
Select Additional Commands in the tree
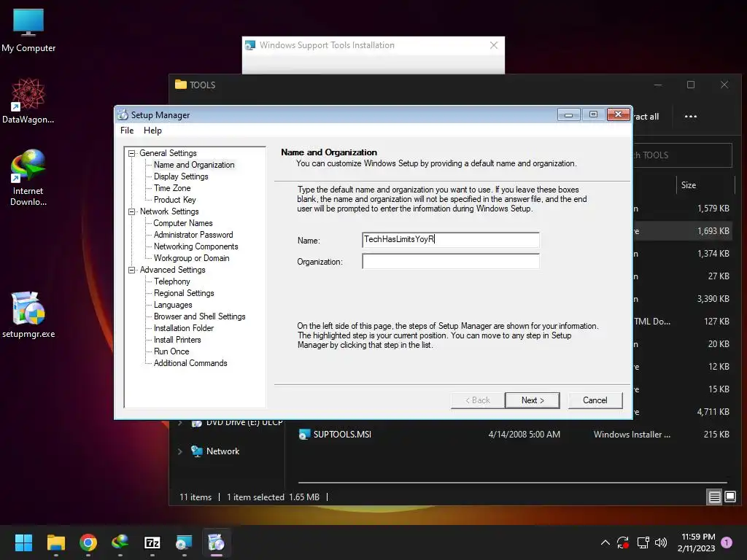190,363
